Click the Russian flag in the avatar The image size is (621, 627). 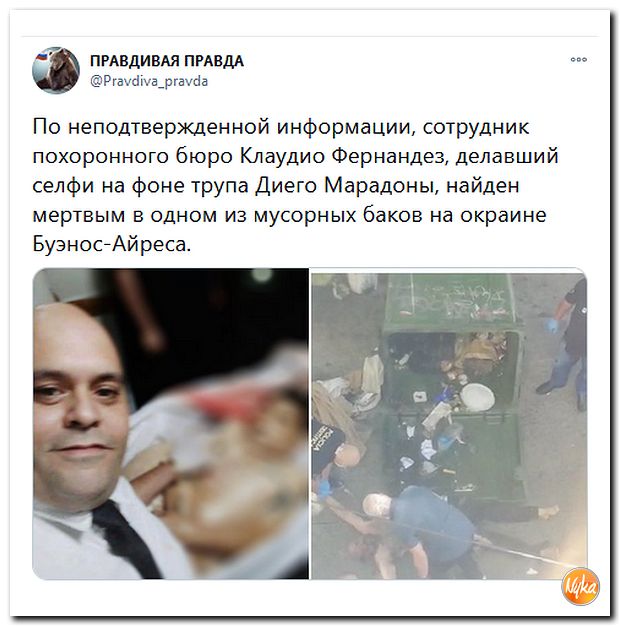point(41,56)
